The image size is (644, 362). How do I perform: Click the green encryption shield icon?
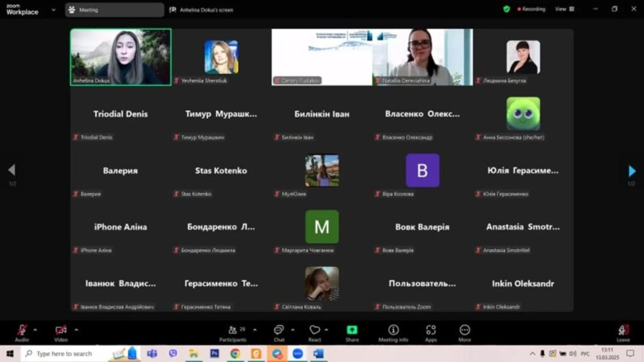tap(506, 9)
